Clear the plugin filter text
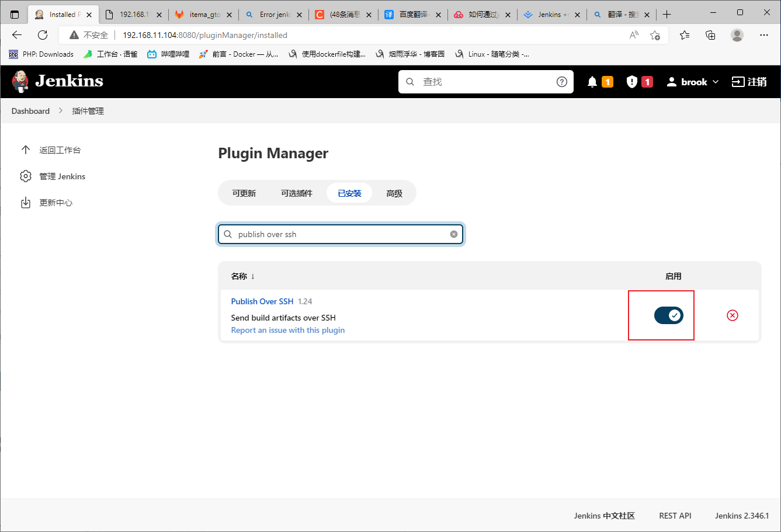Screen dimensions: 781x532 tap(454, 234)
